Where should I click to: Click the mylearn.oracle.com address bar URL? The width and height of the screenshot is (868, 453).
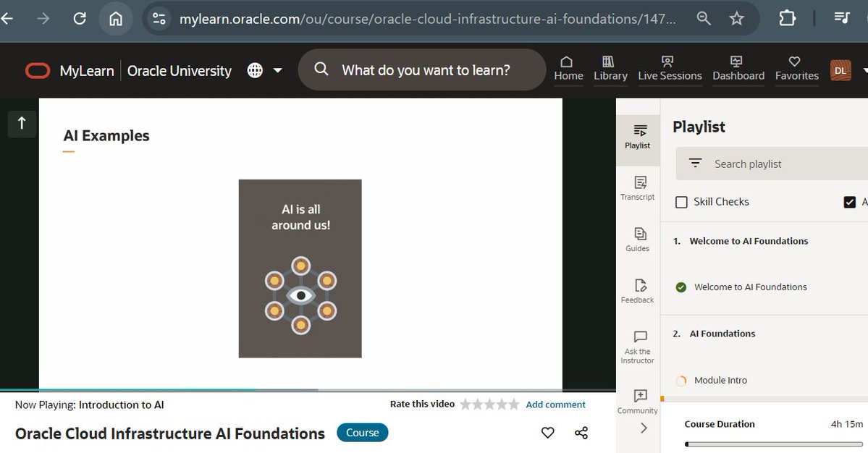coord(427,19)
